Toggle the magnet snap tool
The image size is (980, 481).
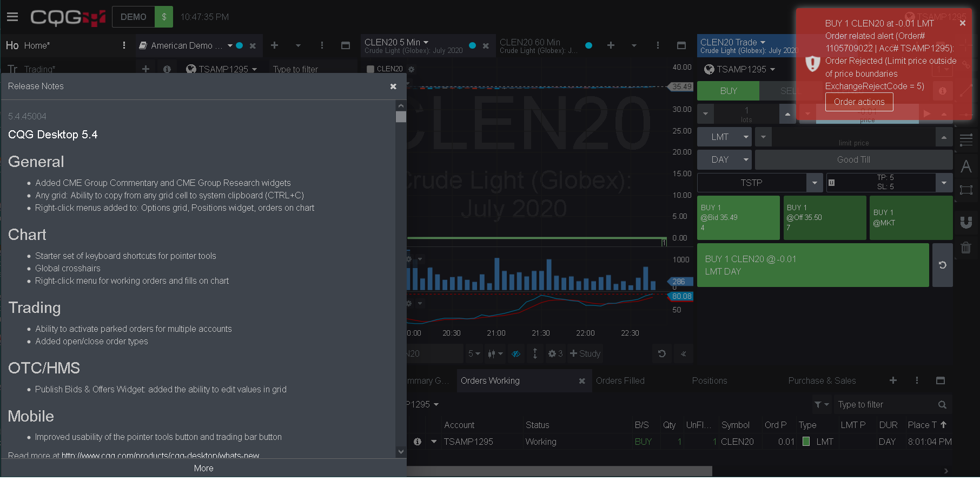pyautogui.click(x=966, y=222)
